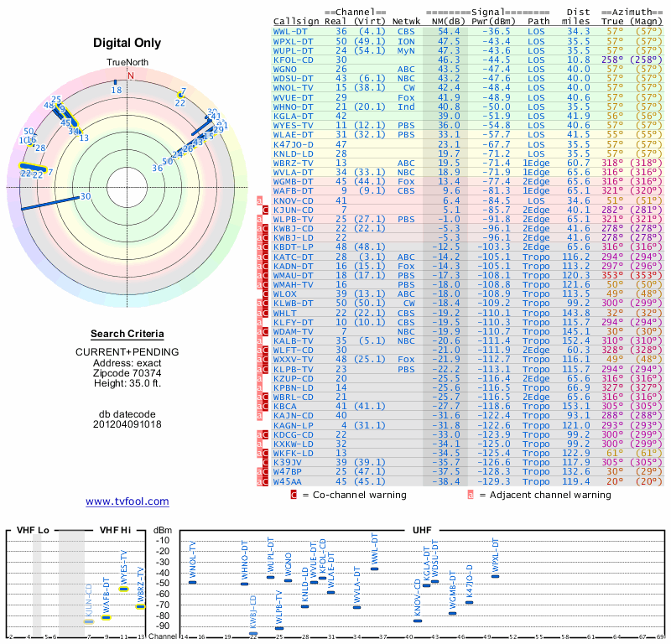This screenshot has width=671, height=644.
Task: Click the adjacent-channel 'a' badge on the KNOV-CD row
Action: [259, 200]
